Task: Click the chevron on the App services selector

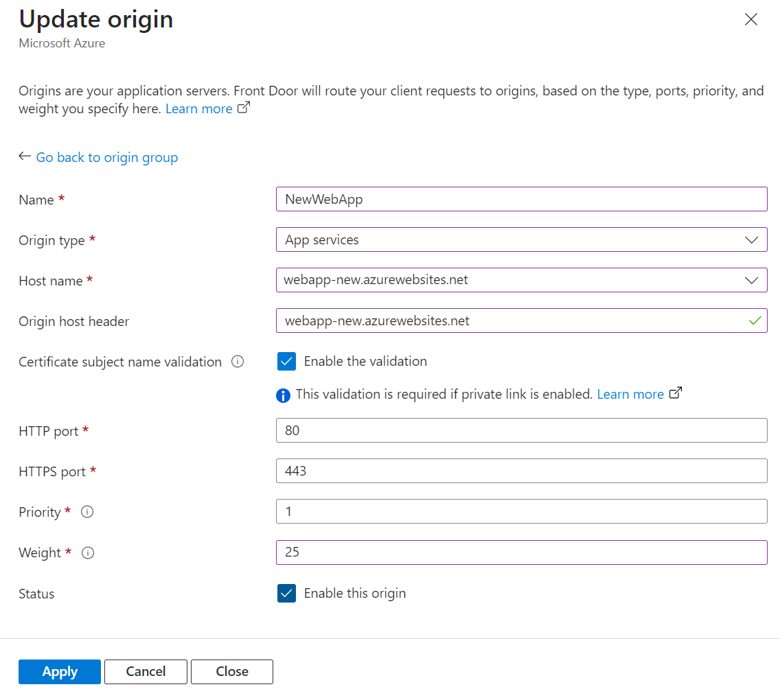Action: pyautogui.click(x=753, y=240)
